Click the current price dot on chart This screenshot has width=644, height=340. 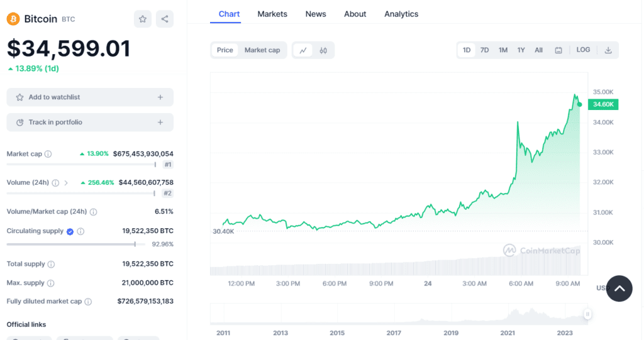pyautogui.click(x=579, y=104)
